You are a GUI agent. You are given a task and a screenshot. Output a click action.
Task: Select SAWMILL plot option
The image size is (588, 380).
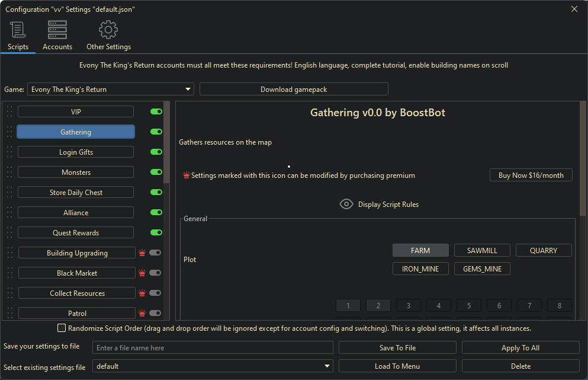click(482, 250)
